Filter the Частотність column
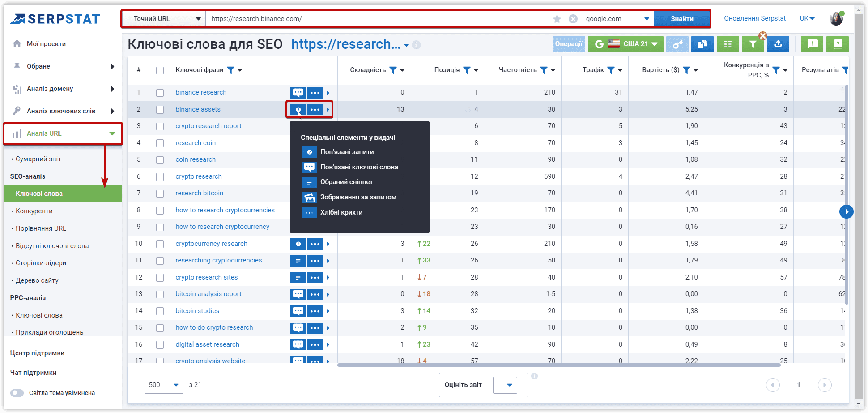Viewport: 868px width, 413px height. (x=544, y=70)
